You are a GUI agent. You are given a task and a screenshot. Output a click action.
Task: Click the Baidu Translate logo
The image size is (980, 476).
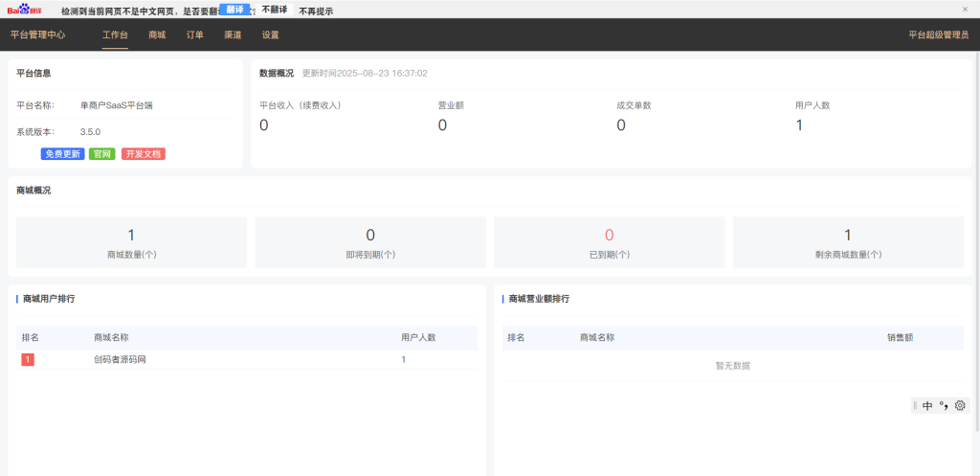[26, 10]
